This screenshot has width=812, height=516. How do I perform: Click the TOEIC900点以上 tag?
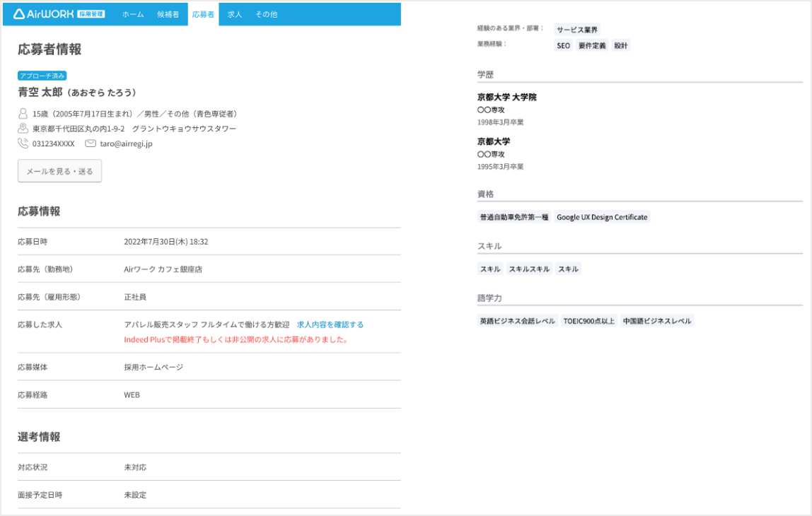pos(588,321)
